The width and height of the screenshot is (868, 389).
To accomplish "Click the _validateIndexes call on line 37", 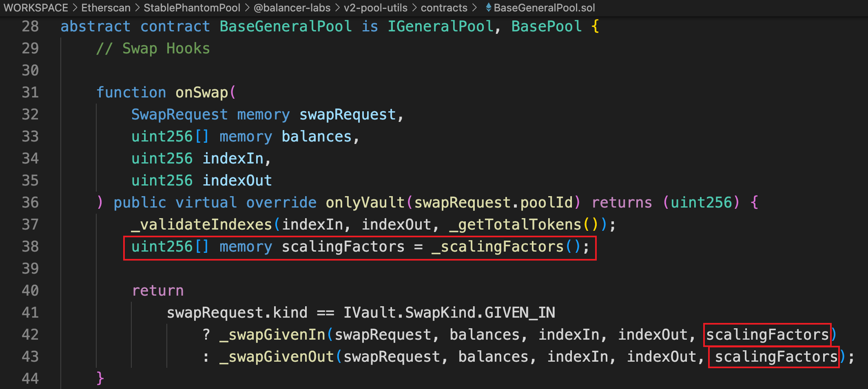I will pyautogui.click(x=201, y=225).
